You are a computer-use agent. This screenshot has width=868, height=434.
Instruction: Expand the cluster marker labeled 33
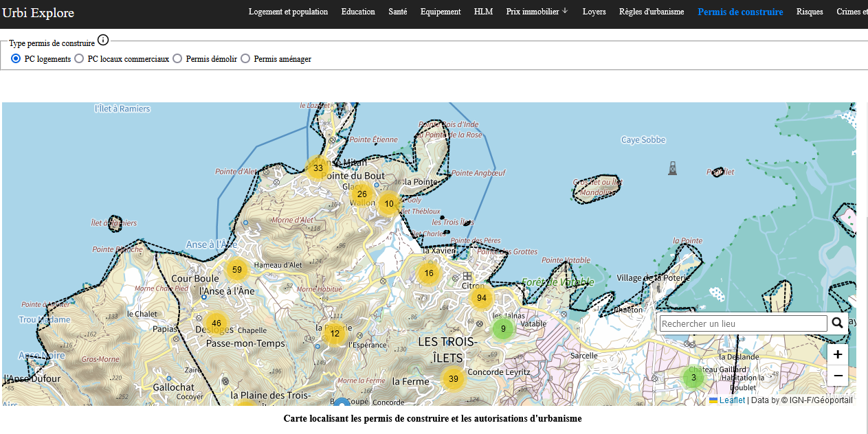318,168
